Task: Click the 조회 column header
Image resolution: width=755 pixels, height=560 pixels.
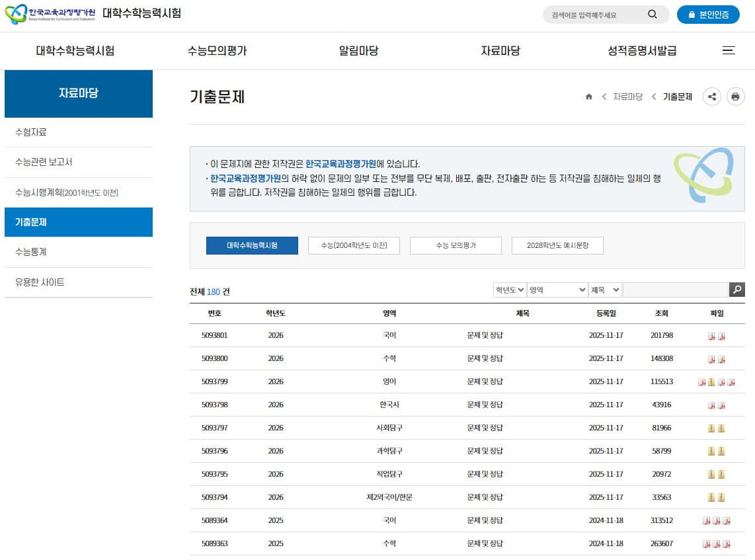Action: click(662, 313)
